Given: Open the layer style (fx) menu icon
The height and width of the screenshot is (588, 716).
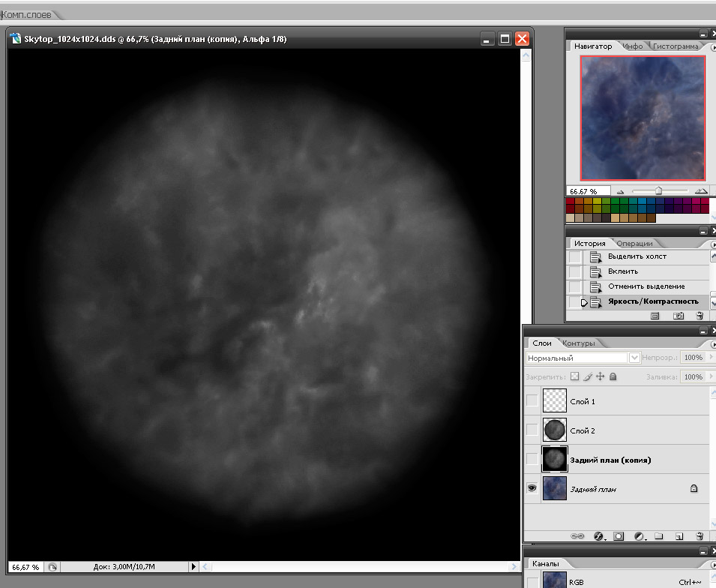Looking at the screenshot, I should click(599, 536).
